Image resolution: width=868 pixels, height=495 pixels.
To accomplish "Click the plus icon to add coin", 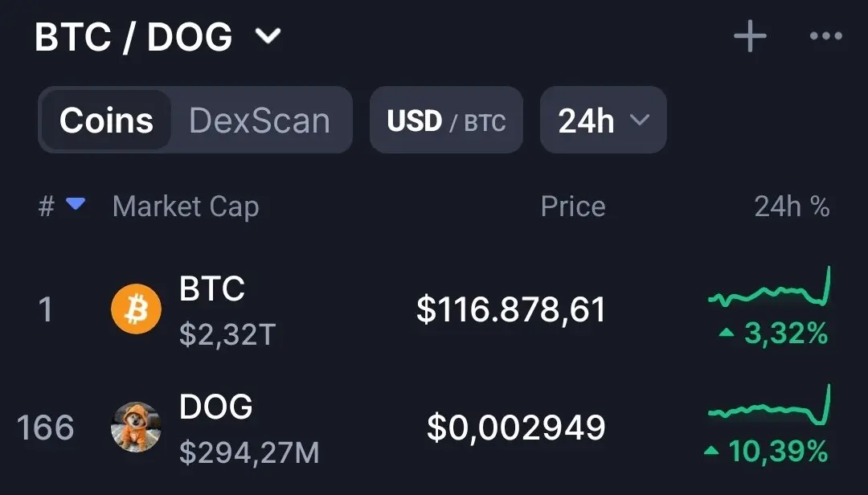I will [x=750, y=36].
